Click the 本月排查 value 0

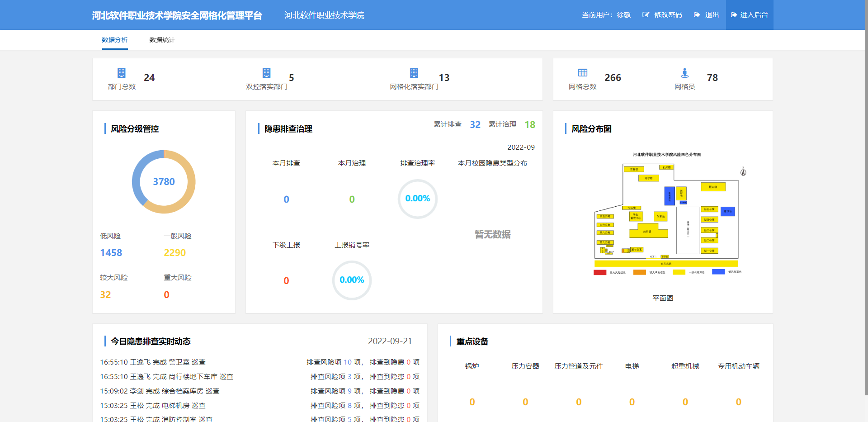pyautogui.click(x=286, y=199)
